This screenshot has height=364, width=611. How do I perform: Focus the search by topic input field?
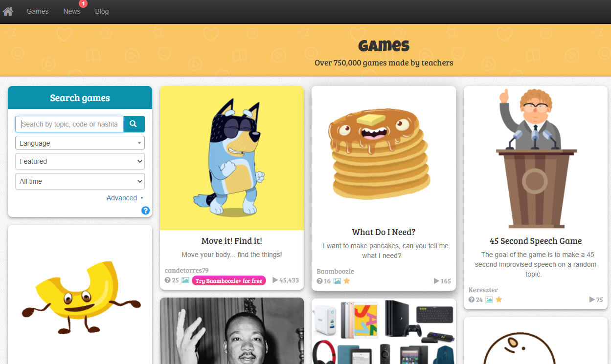69,124
